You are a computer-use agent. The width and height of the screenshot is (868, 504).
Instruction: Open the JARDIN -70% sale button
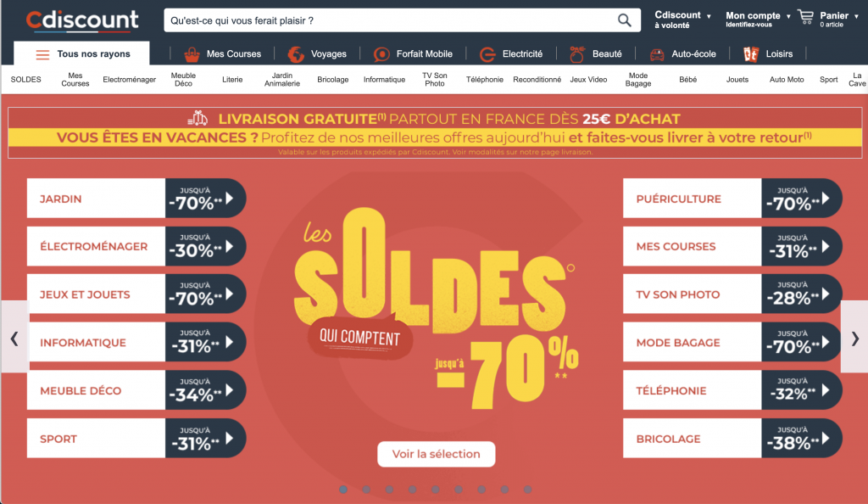[x=136, y=199]
